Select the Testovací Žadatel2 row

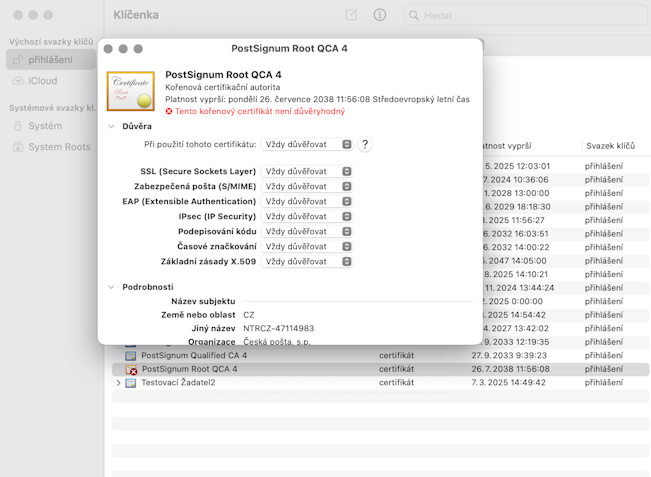click(x=380, y=382)
